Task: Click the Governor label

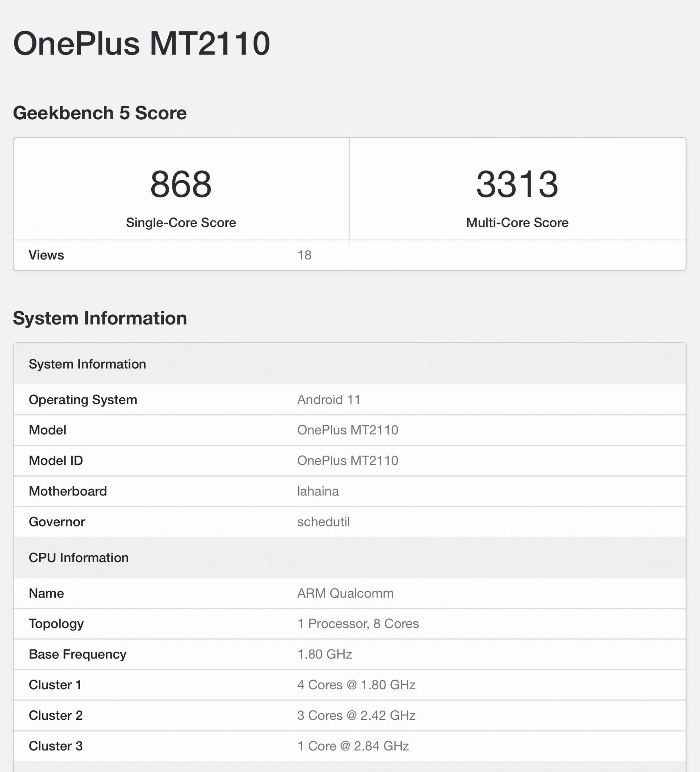Action: (x=57, y=522)
